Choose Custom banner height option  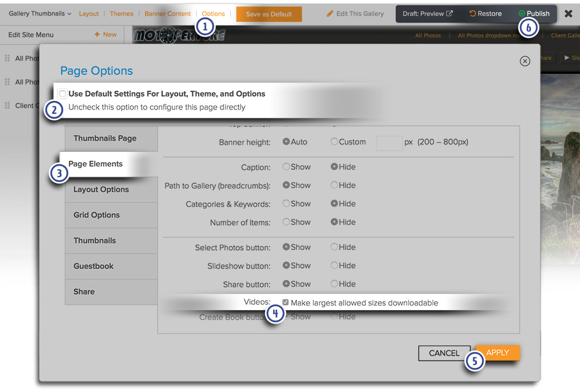click(x=334, y=141)
